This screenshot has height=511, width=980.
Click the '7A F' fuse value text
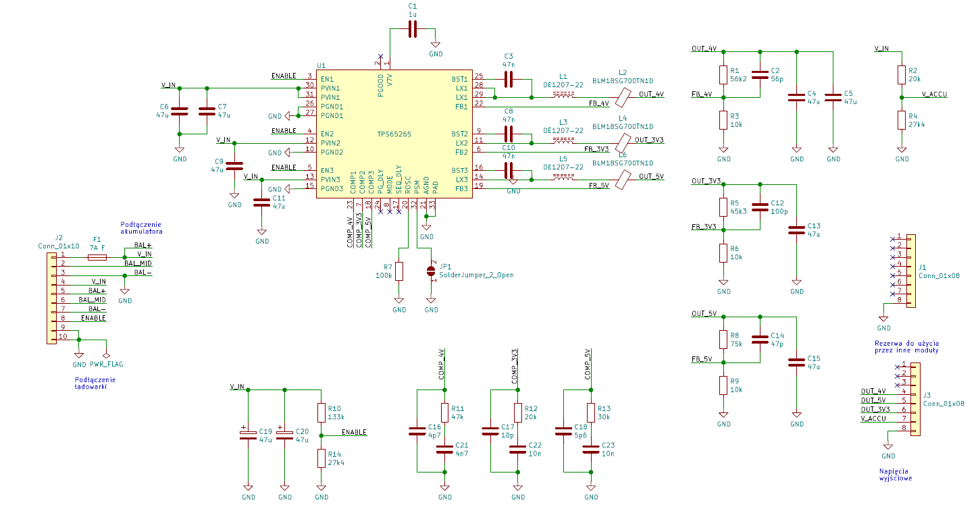(97, 248)
